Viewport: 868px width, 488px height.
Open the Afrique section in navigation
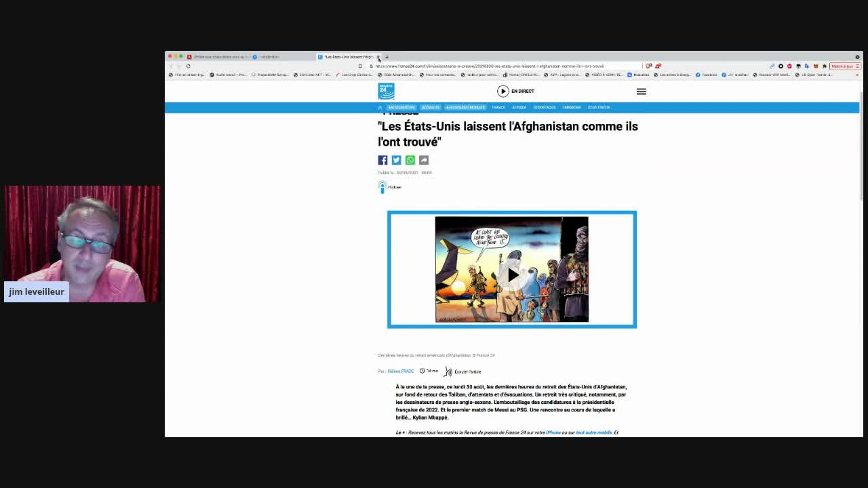tap(519, 107)
